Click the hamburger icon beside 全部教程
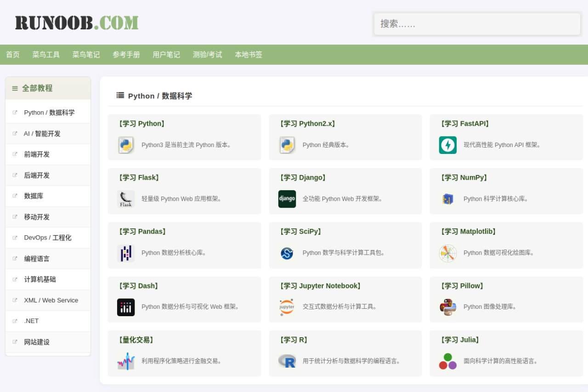Viewport: 588px width, 392px height. (x=15, y=88)
